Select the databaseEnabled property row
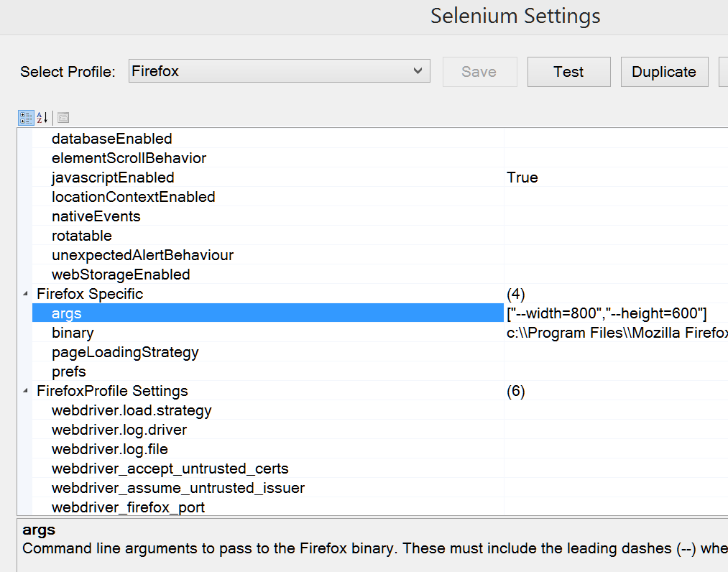The height and width of the screenshot is (572, 728). [x=111, y=139]
